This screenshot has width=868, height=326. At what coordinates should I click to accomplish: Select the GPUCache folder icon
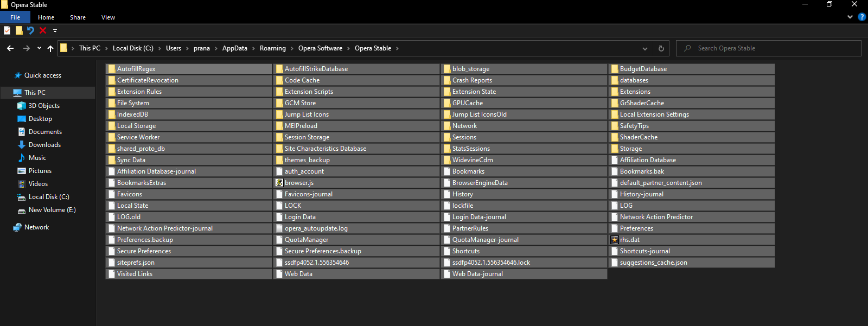click(447, 103)
